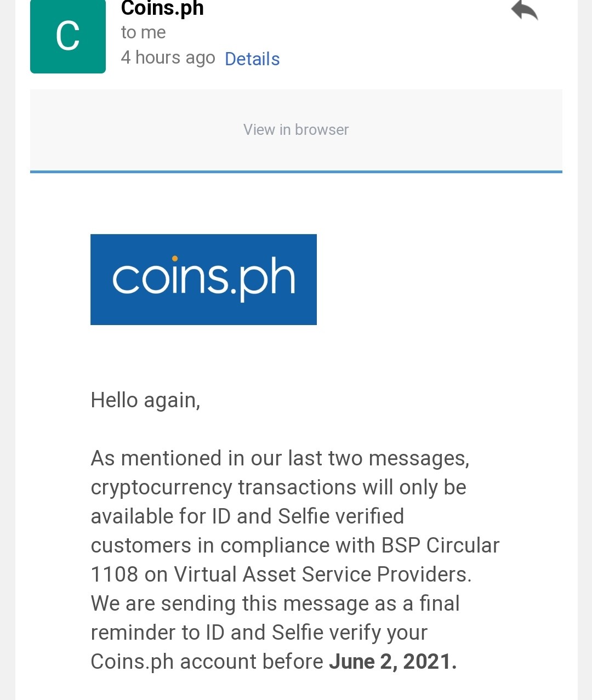Image resolution: width=592 pixels, height=700 pixels.
Task: Tap the "4 hours ago" timestamp
Action: coord(168,58)
